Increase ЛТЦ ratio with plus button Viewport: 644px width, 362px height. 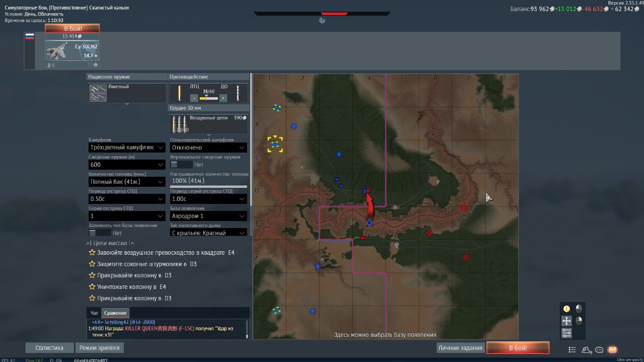point(223,98)
